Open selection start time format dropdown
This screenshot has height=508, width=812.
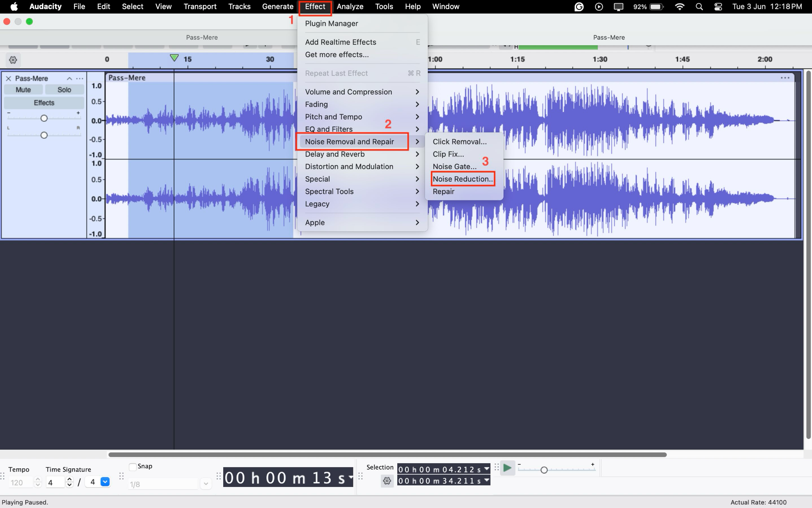point(486,469)
